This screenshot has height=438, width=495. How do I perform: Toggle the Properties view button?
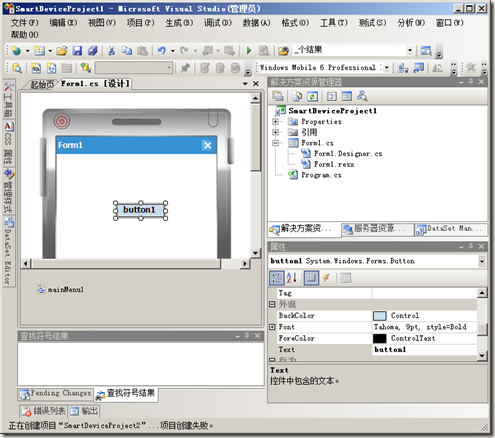click(311, 278)
